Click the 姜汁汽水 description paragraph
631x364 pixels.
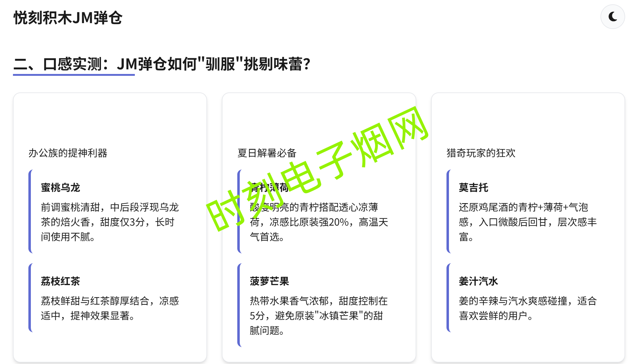528,308
